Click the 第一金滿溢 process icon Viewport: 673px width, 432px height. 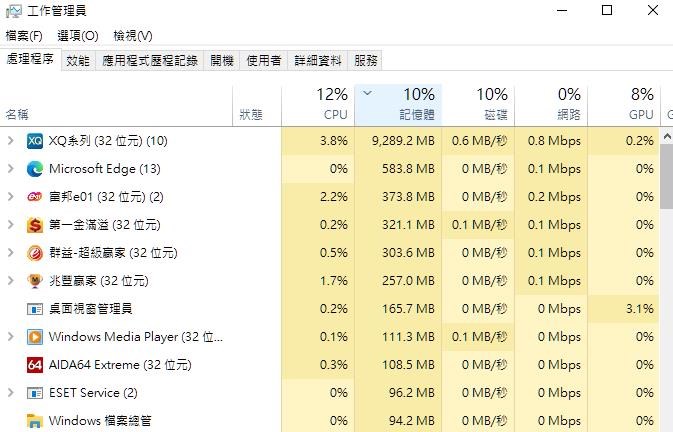point(35,225)
